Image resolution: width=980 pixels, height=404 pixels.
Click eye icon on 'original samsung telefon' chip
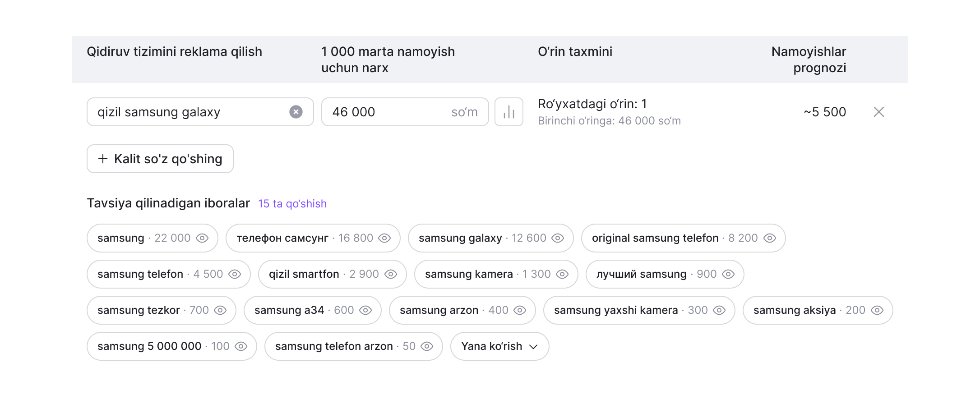tap(770, 238)
